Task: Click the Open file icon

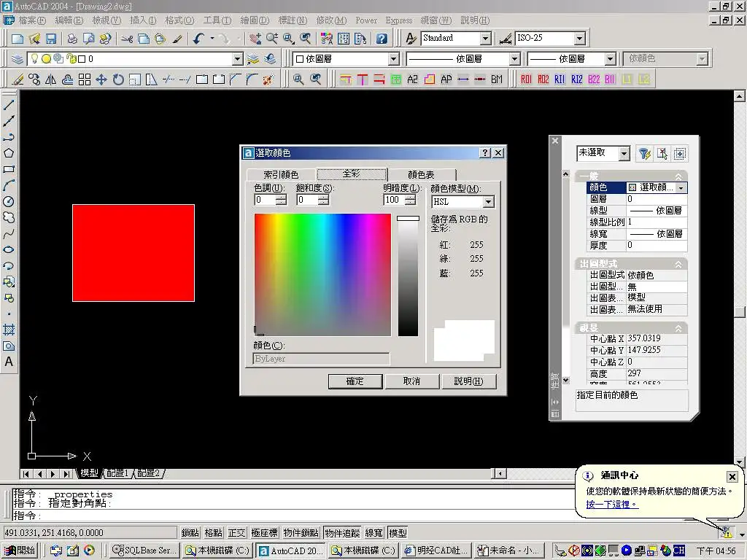Action: tap(34, 39)
